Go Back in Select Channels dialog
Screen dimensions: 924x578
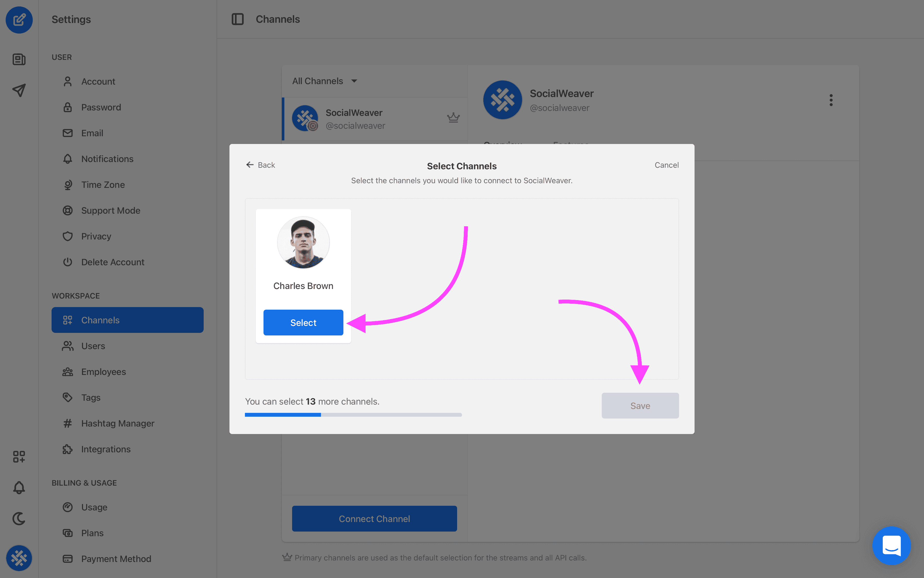(260, 165)
